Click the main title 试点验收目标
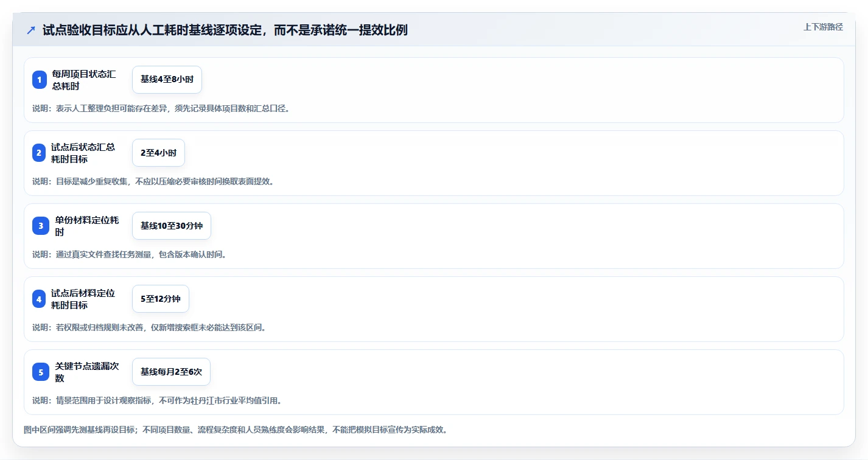The width and height of the screenshot is (868, 460). (x=225, y=30)
